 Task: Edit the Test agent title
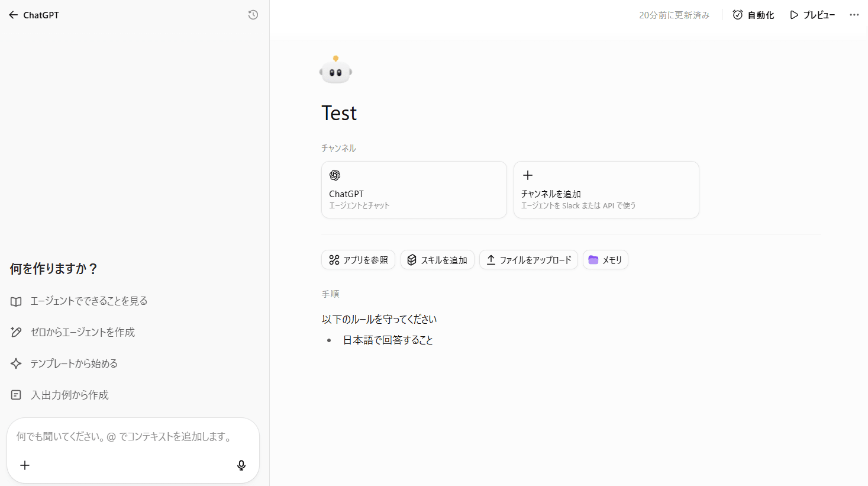pyautogui.click(x=339, y=113)
